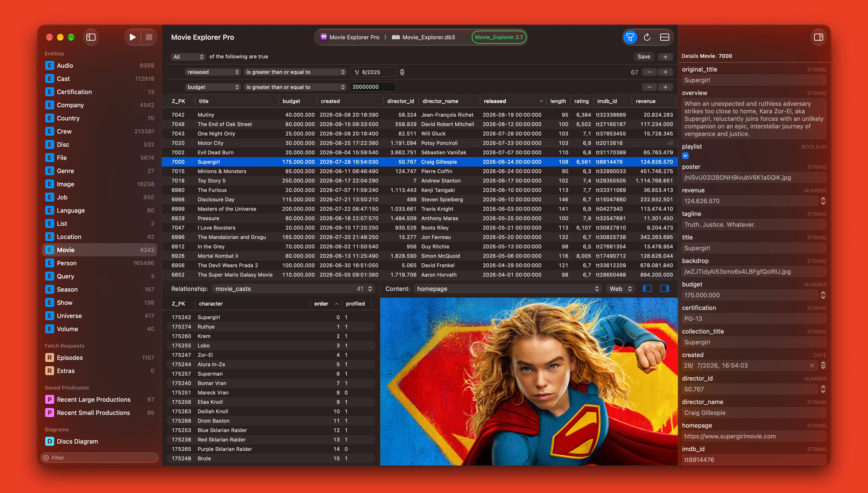Toggle the right inspector panel icon
This screenshot has width=868, height=493.
pyautogui.click(x=818, y=37)
